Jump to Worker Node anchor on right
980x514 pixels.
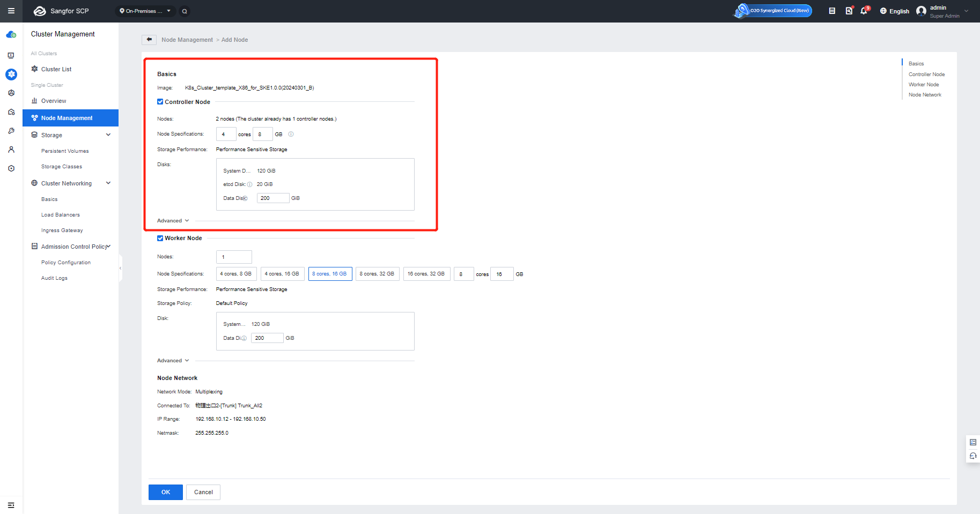click(x=924, y=85)
